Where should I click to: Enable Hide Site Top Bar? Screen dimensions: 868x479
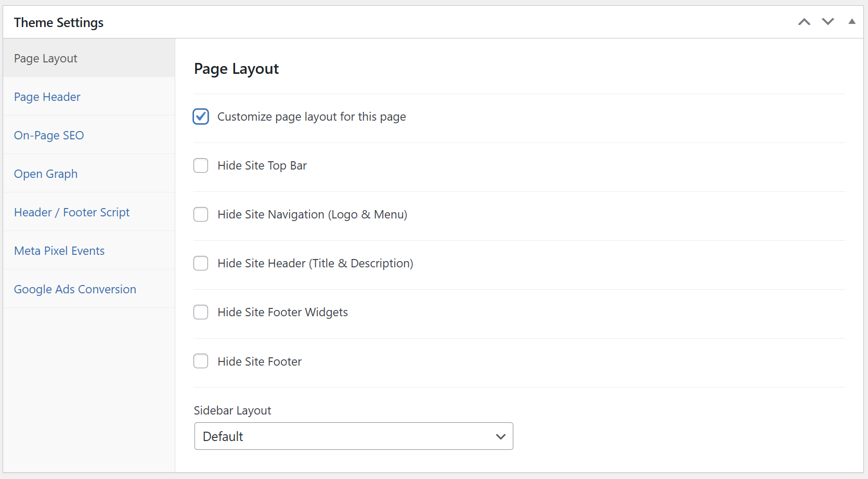point(201,165)
